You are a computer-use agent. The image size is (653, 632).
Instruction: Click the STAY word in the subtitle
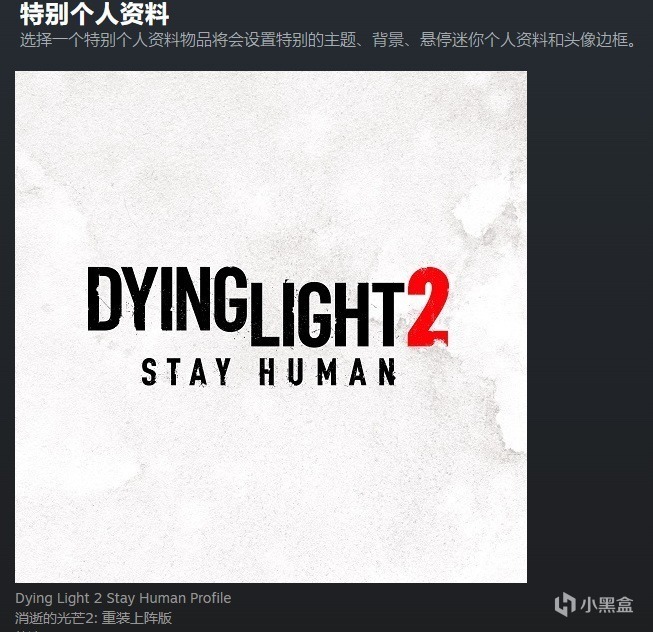(186, 372)
